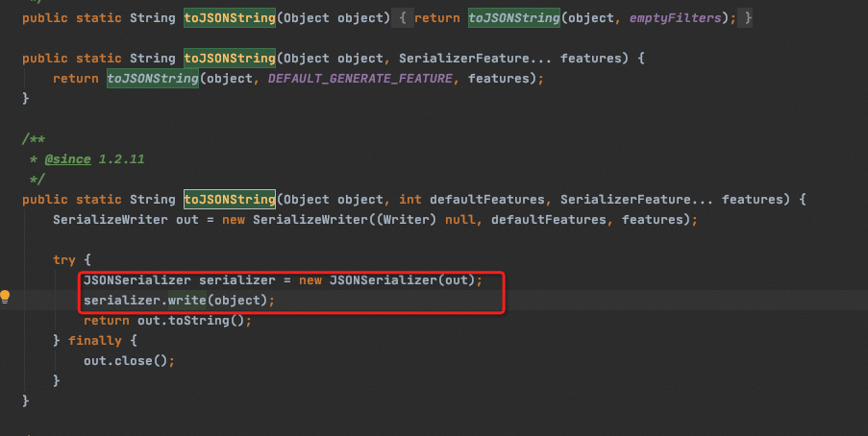
Task: Click the int keyword before defaultFeatures
Action: [410, 200]
